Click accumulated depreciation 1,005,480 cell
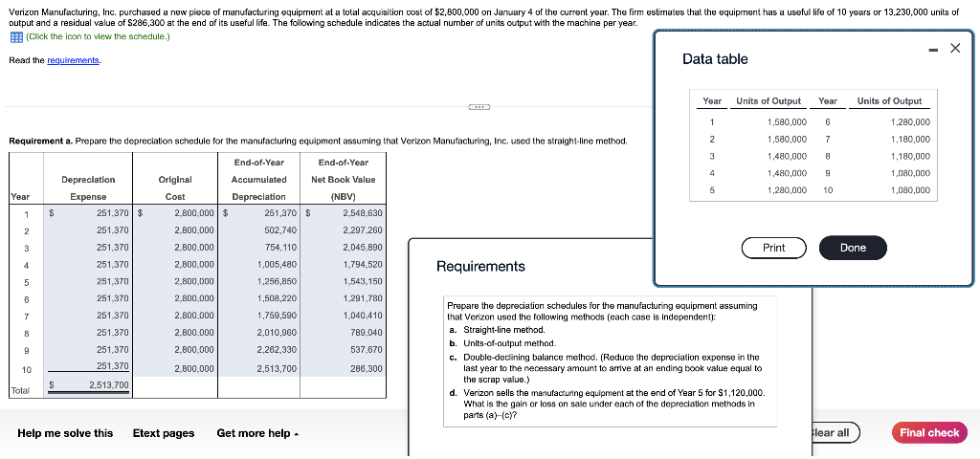This screenshot has height=459, width=980. (259, 264)
